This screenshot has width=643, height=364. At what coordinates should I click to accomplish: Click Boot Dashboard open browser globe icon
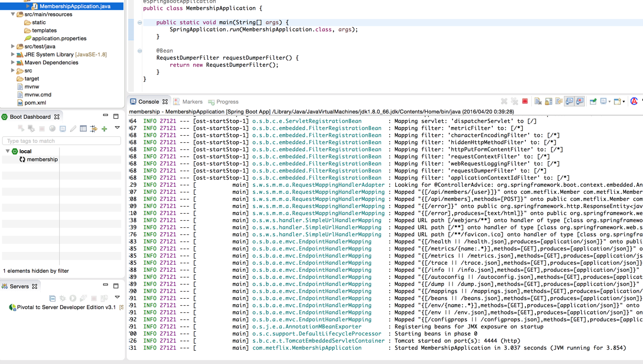coord(52,129)
